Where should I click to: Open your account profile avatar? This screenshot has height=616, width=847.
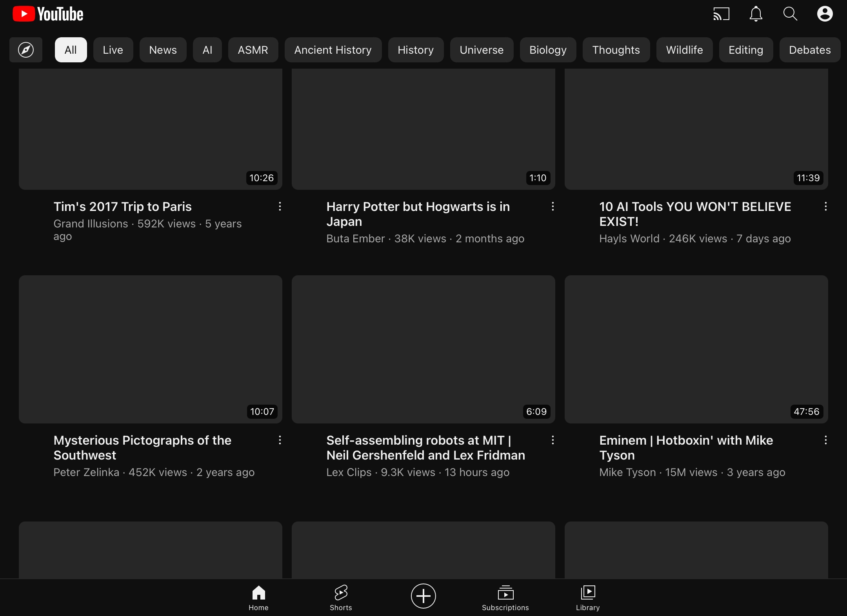(825, 13)
